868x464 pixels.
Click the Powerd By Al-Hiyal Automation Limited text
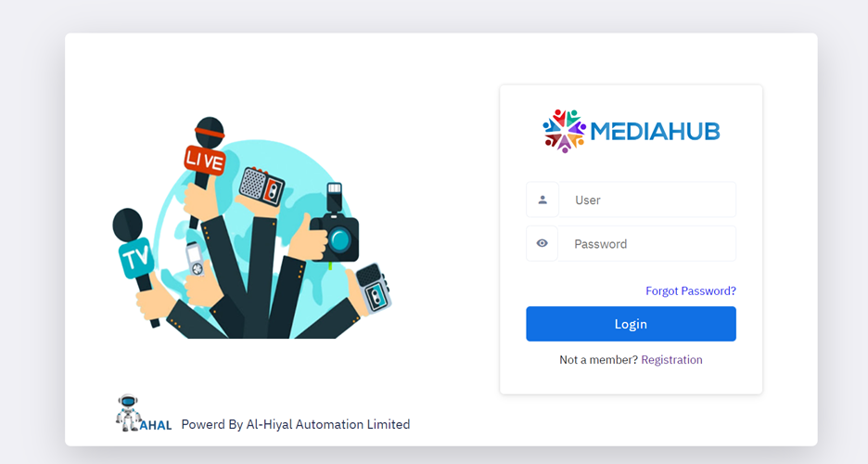296,425
